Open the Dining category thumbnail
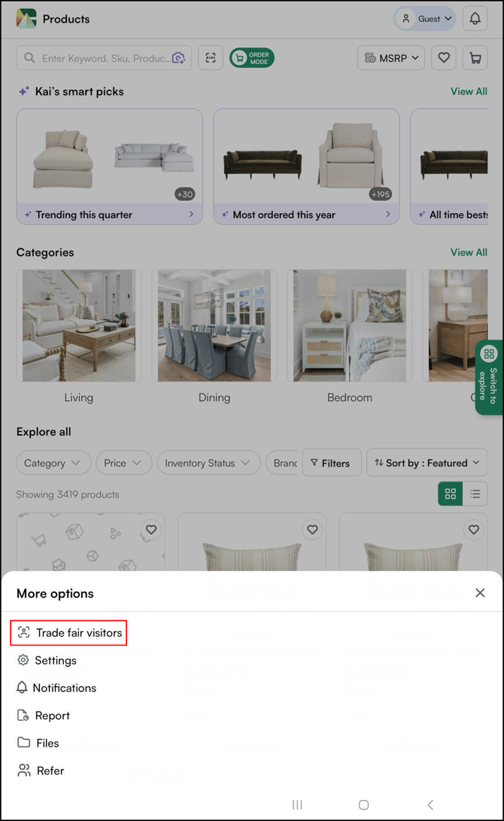 click(x=214, y=326)
